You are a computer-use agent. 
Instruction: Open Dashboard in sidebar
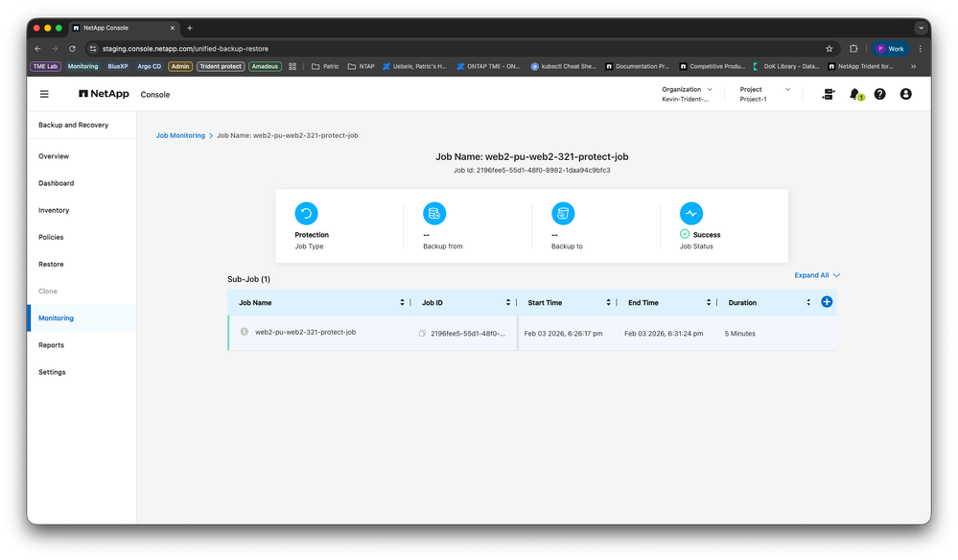point(57,183)
